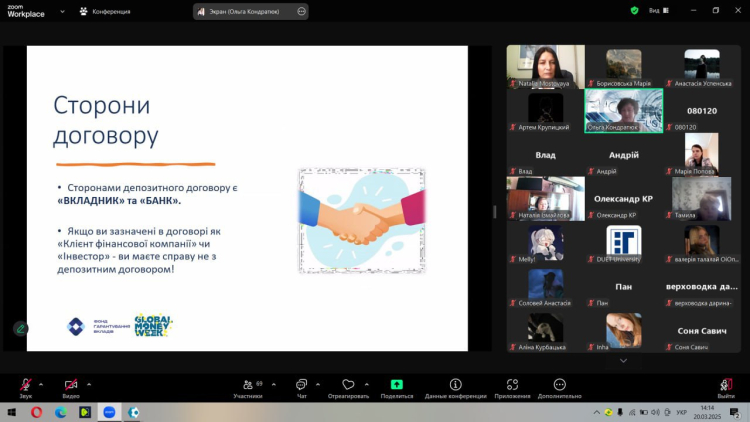Screen dimensions: 750x422
Task: Open the Вид view menu
Action: [x=655, y=10]
